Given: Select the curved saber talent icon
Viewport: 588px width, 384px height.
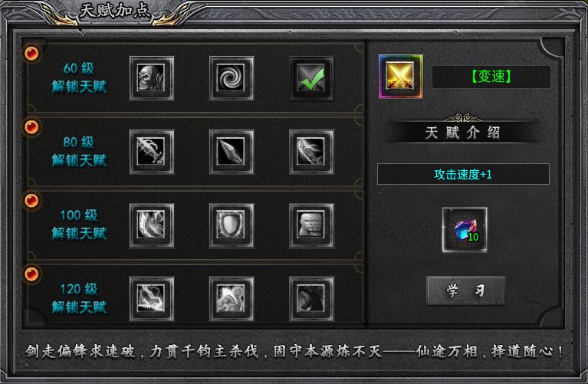Looking at the screenshot, I should coord(311,152).
